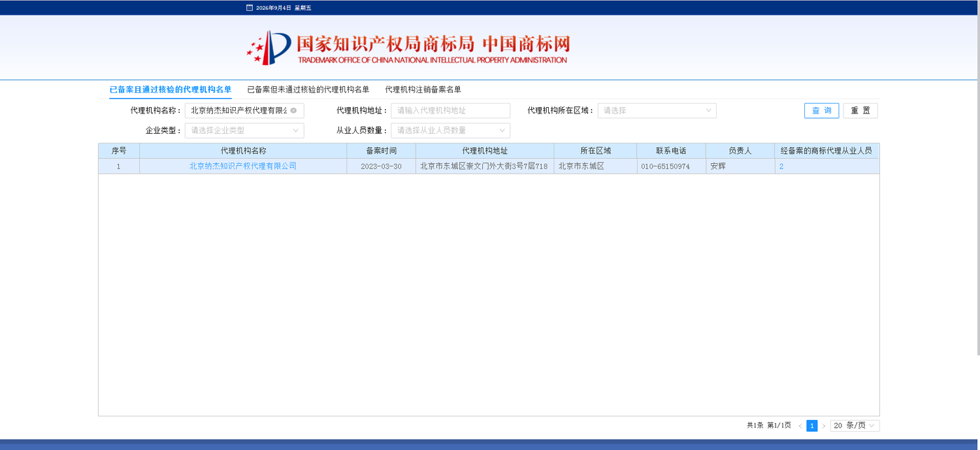Click the 备案时间 column header
Viewport: 980px width, 450px height.
coord(381,150)
